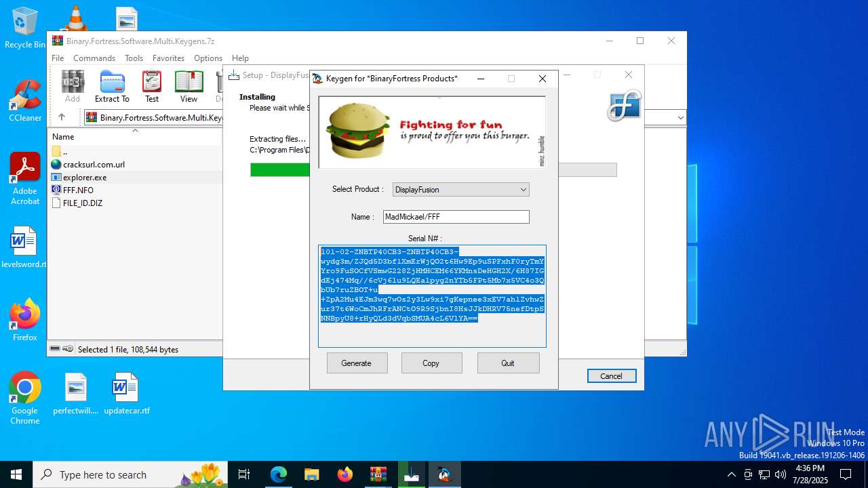Open WinRAR Commands menu
The image size is (868, 488).
coord(94,58)
